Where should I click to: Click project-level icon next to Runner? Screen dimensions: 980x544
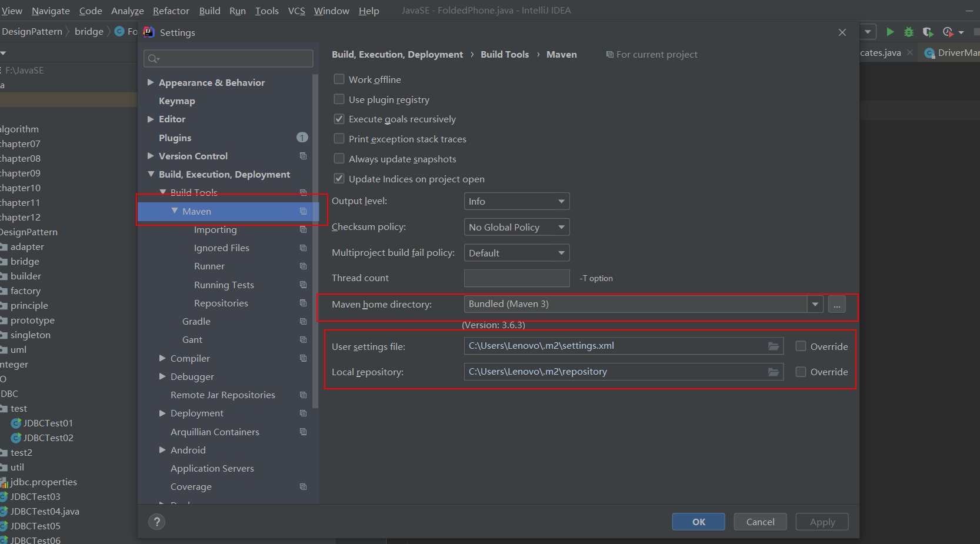click(303, 266)
